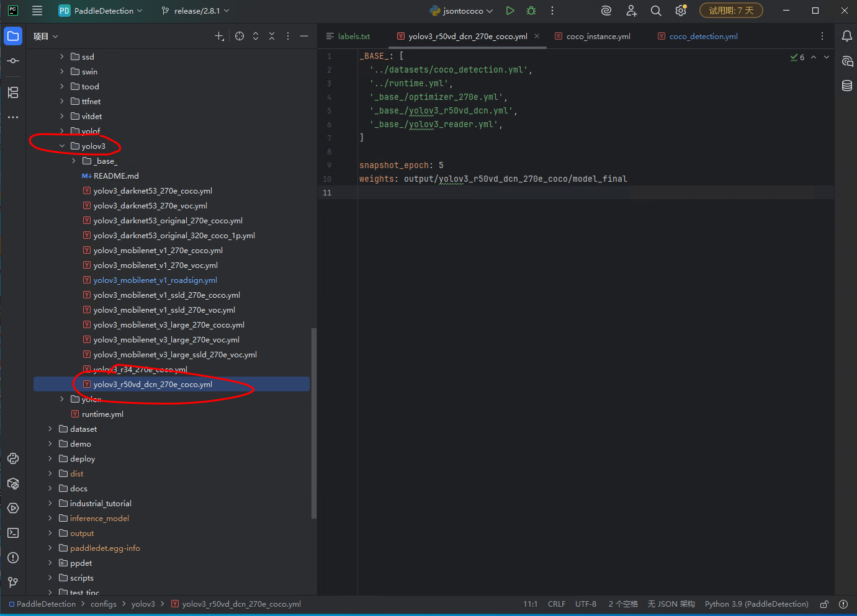Open the Notifications bell
857x616 pixels.
[x=847, y=36]
